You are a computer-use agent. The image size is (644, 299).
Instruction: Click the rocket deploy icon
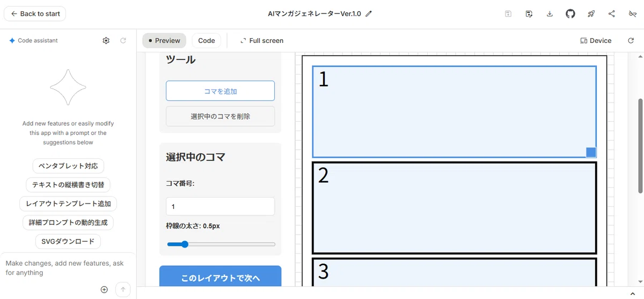(591, 14)
